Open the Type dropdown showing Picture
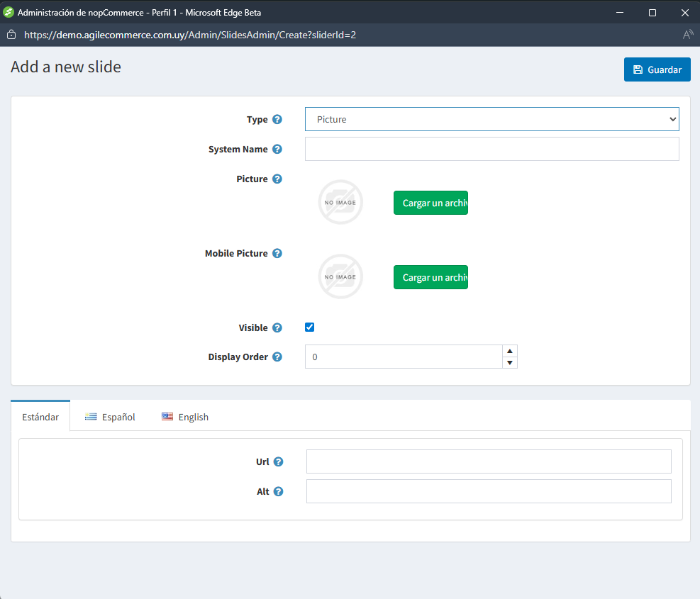The image size is (700, 599). coord(491,120)
